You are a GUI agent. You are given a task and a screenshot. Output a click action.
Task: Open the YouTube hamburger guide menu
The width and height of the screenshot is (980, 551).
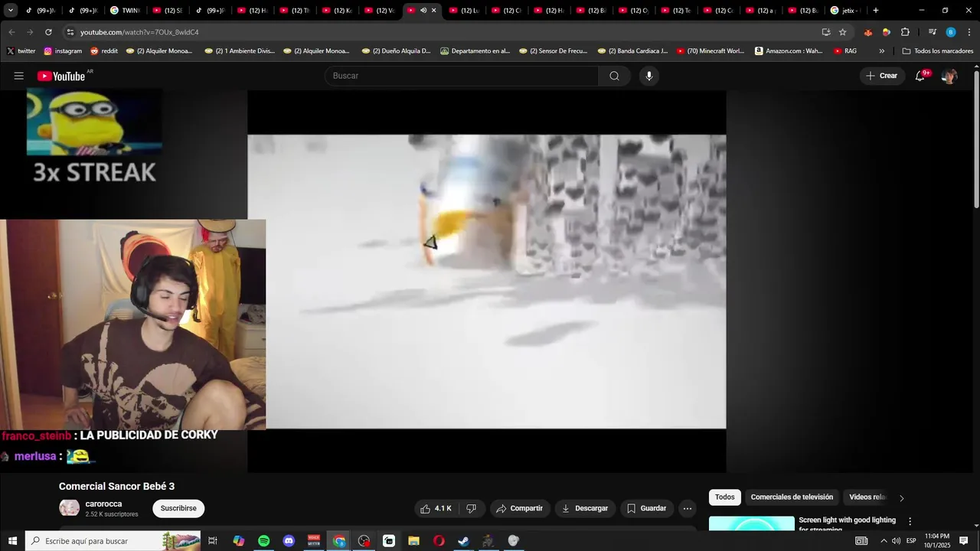(18, 76)
